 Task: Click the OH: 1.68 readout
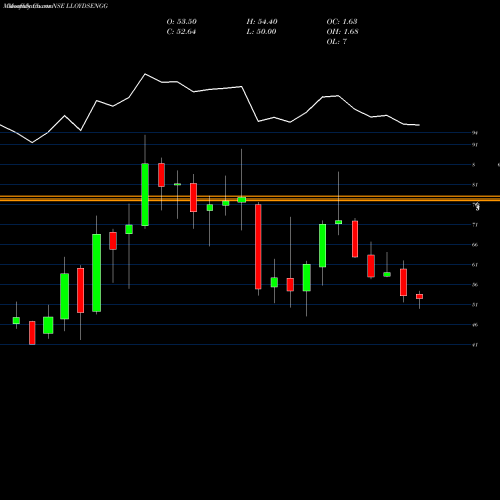(343, 32)
